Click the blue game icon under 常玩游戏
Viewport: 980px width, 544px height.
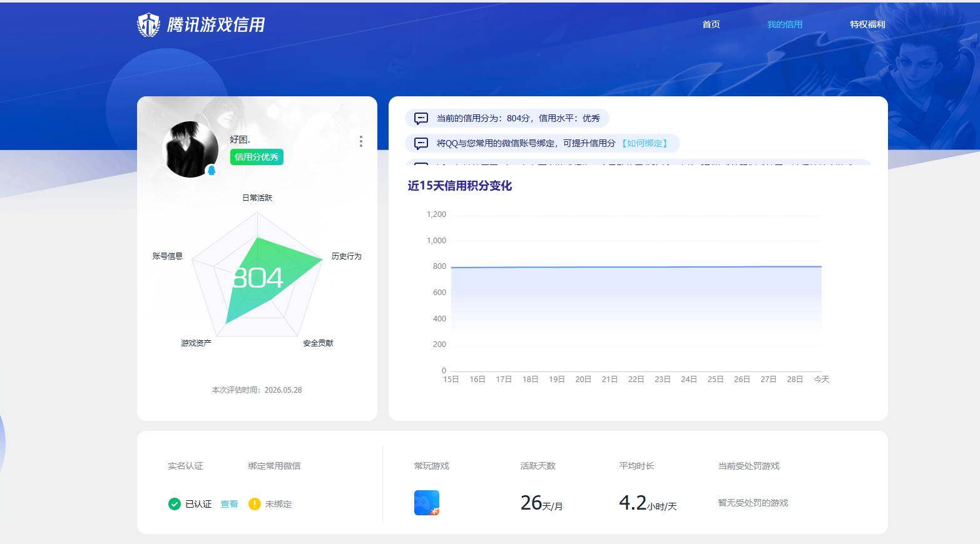pos(427,503)
